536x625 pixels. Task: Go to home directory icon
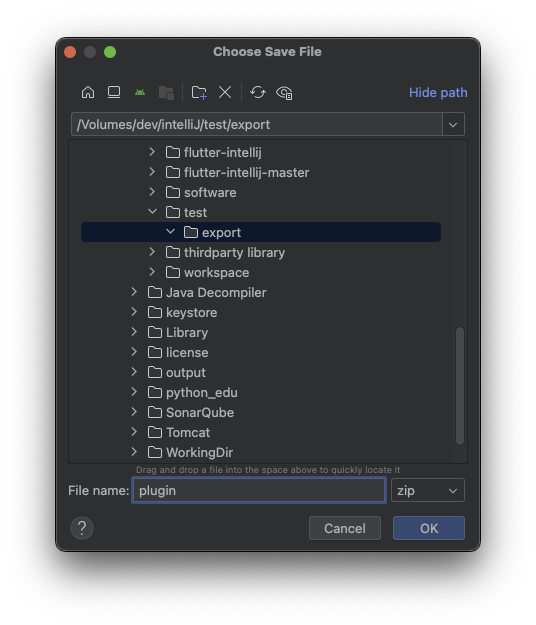(88, 92)
